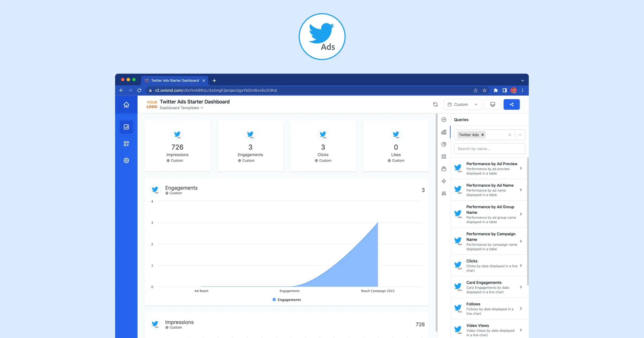Click the monitor display mode button
This screenshot has height=338, width=644.
[493, 104]
